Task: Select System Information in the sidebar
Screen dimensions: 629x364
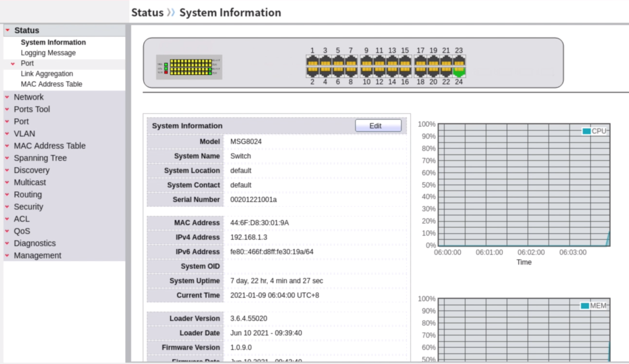Action: point(53,42)
